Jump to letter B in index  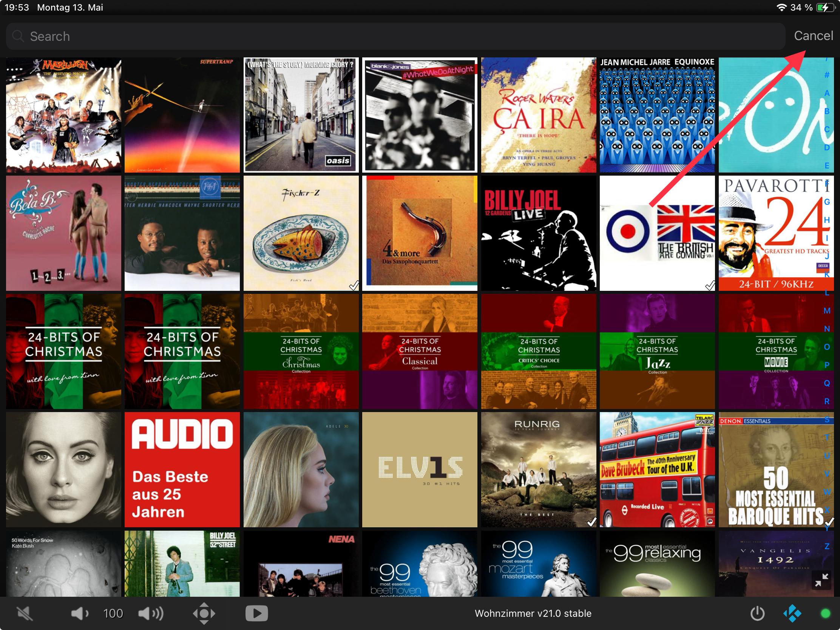(x=827, y=111)
